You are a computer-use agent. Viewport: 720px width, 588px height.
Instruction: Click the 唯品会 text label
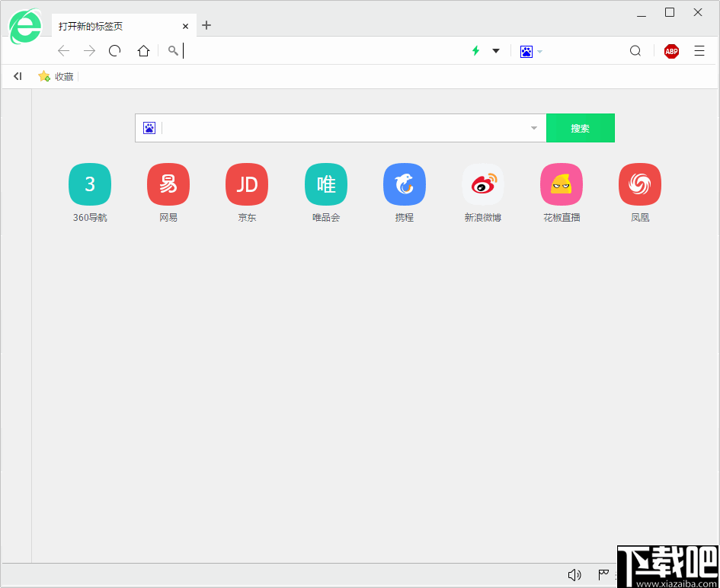(x=326, y=218)
